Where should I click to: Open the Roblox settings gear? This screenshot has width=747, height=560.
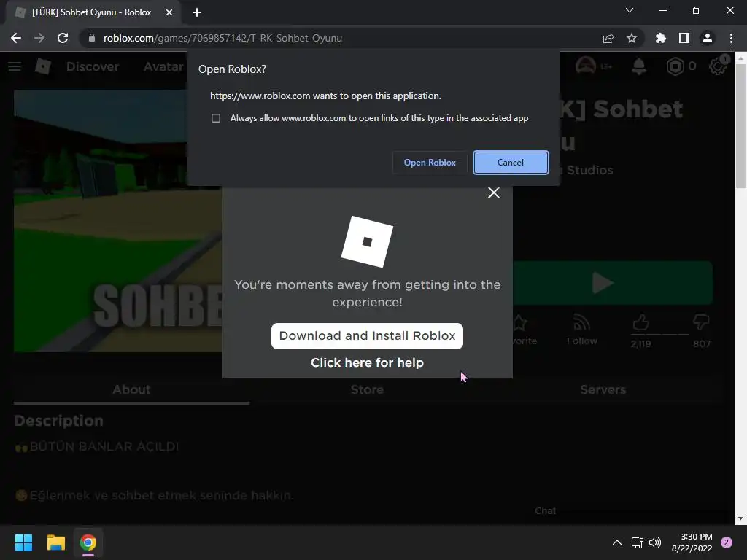click(x=718, y=66)
